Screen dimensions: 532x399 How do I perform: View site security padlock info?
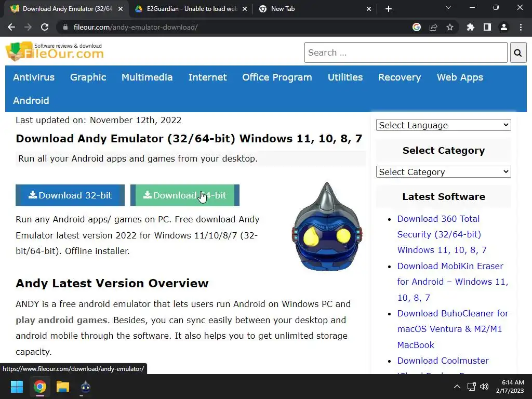tap(65, 27)
